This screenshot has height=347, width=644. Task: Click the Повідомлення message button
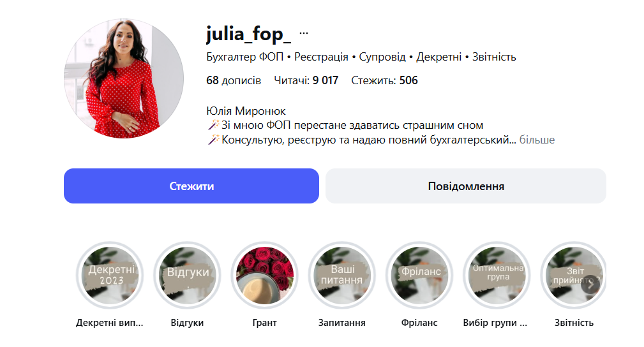coord(466,186)
